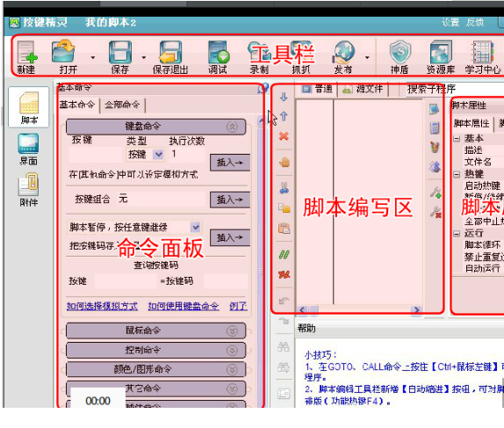Switch to the 普通 editor tab
504x428 pixels.
coord(318,89)
